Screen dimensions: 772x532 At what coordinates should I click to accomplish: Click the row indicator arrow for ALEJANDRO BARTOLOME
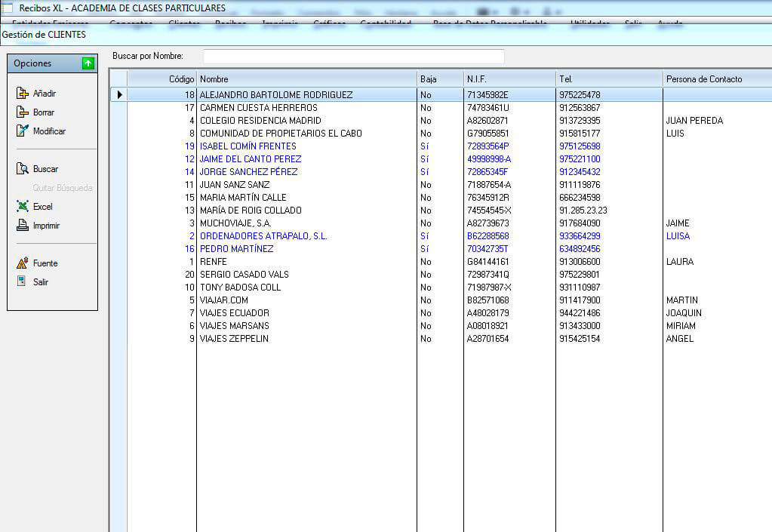pyautogui.click(x=118, y=95)
